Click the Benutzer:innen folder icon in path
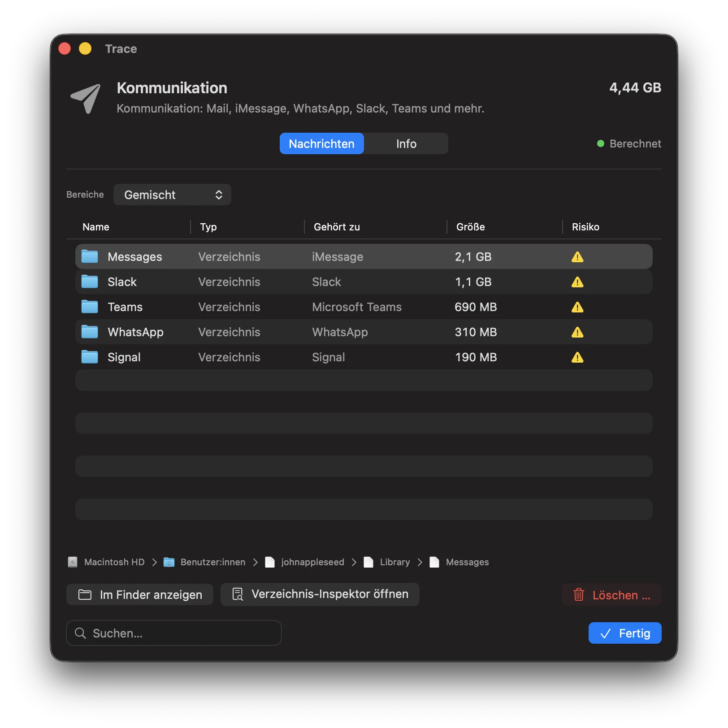728x728 pixels. tap(169, 562)
